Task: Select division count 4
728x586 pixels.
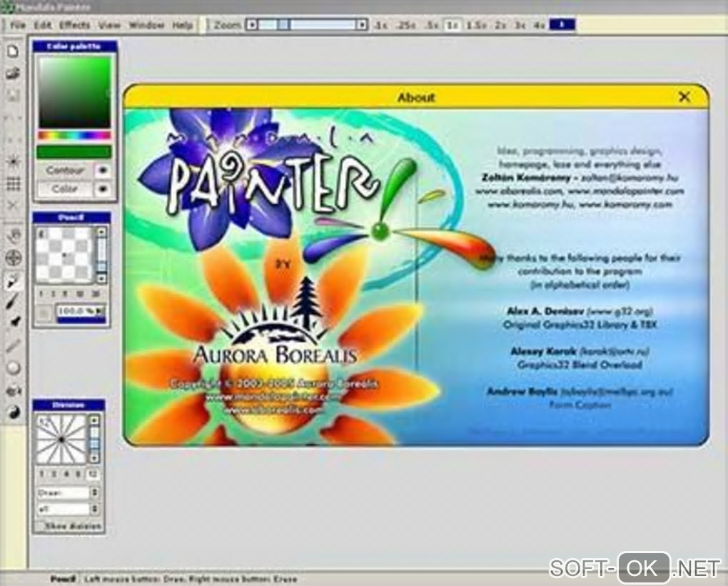Action: 67,474
